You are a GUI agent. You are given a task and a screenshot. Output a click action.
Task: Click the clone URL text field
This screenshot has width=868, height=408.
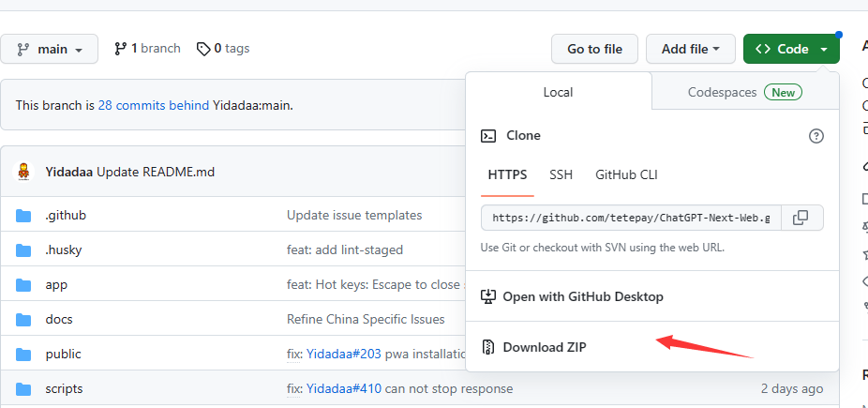point(630,218)
